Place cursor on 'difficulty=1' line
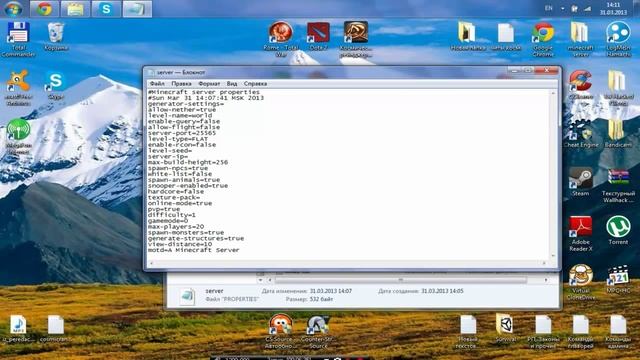The height and width of the screenshot is (360, 640). pyautogui.click(x=171, y=215)
